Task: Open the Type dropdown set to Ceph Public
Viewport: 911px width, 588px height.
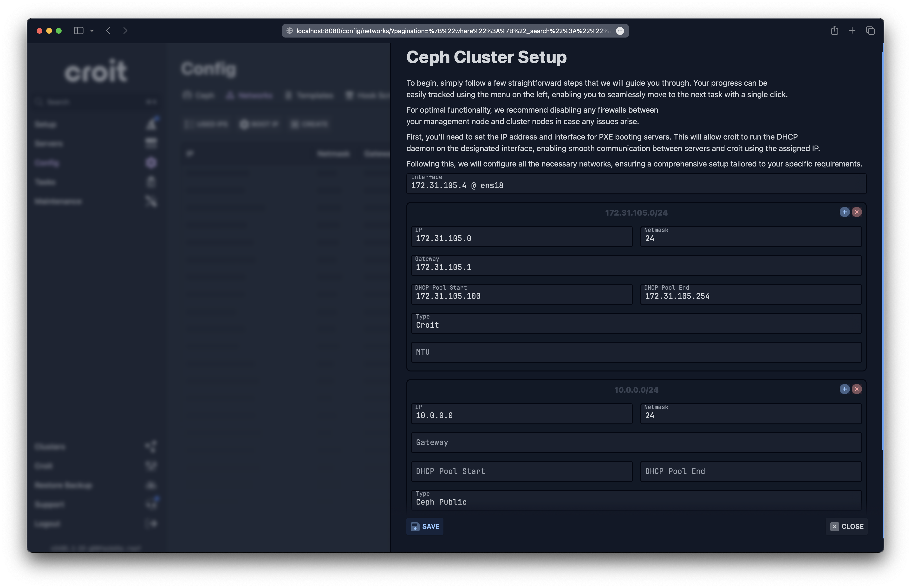Action: (x=636, y=500)
